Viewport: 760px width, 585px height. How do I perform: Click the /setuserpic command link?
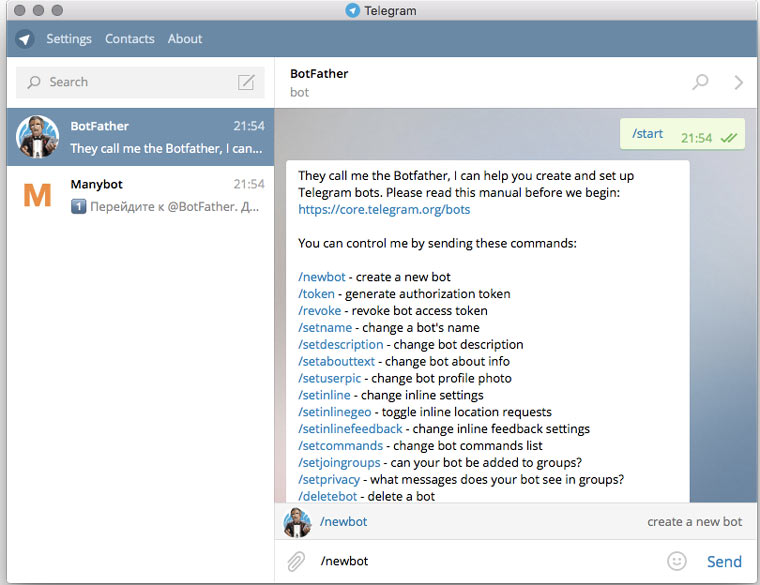(x=330, y=379)
